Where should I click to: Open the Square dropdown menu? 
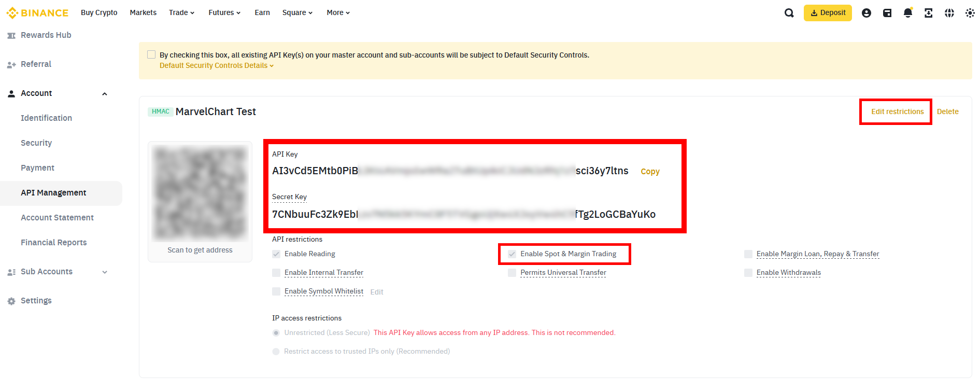(297, 12)
